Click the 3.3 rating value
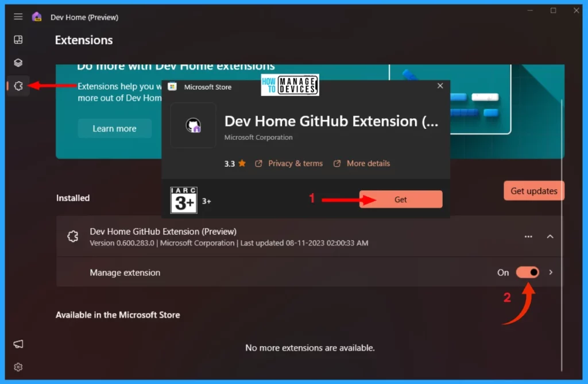This screenshot has height=384, width=588. tap(230, 164)
